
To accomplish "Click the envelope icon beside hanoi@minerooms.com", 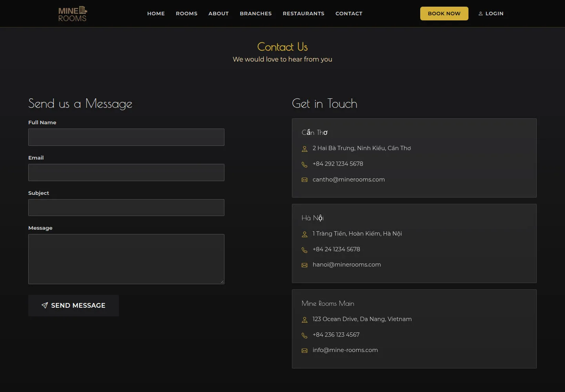I will (304, 265).
